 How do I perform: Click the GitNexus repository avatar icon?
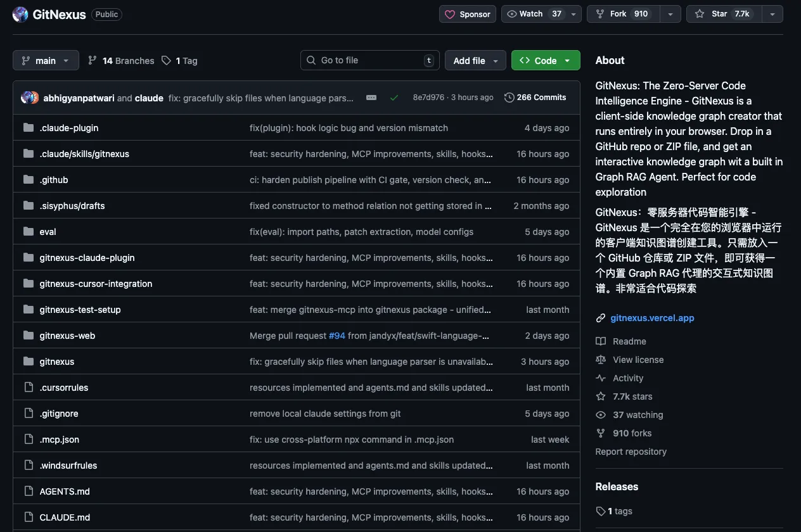click(x=20, y=14)
